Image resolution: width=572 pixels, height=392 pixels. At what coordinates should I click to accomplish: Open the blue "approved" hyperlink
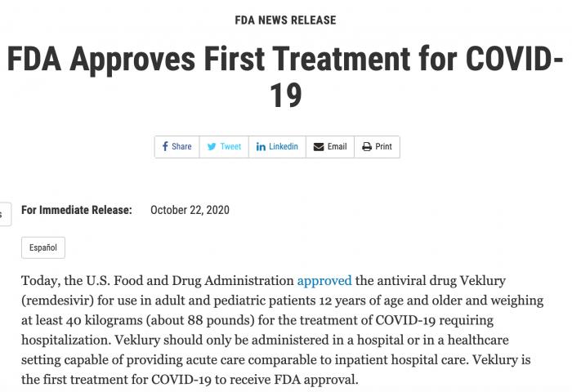[324, 281]
